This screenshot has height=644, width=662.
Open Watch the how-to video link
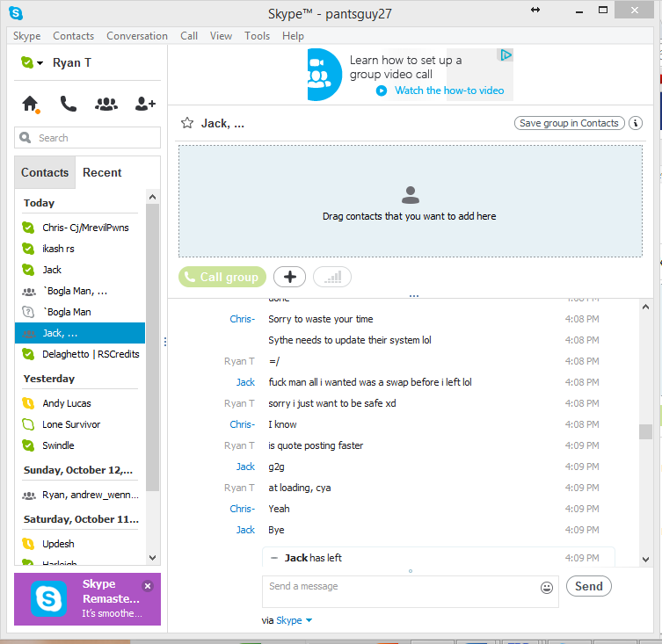[x=449, y=90]
